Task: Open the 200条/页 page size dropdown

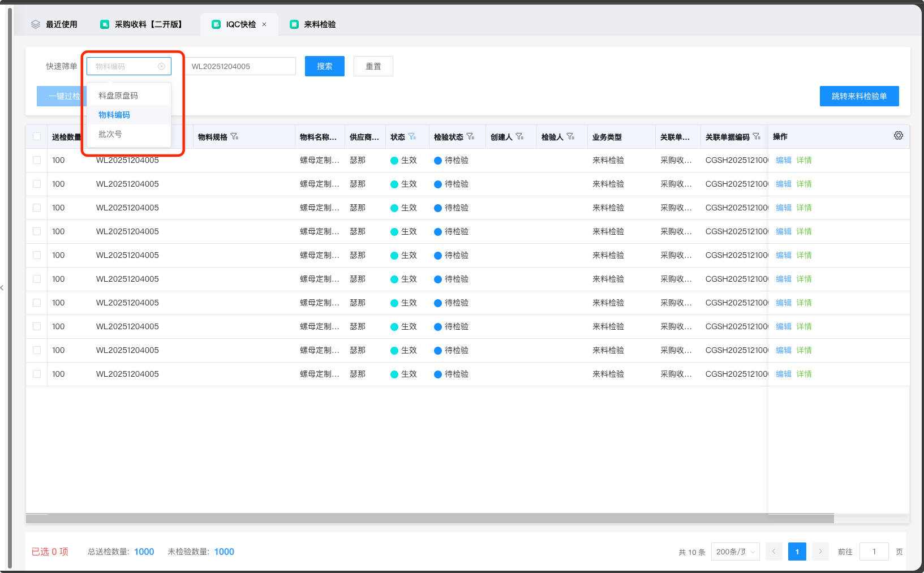Action: click(735, 552)
